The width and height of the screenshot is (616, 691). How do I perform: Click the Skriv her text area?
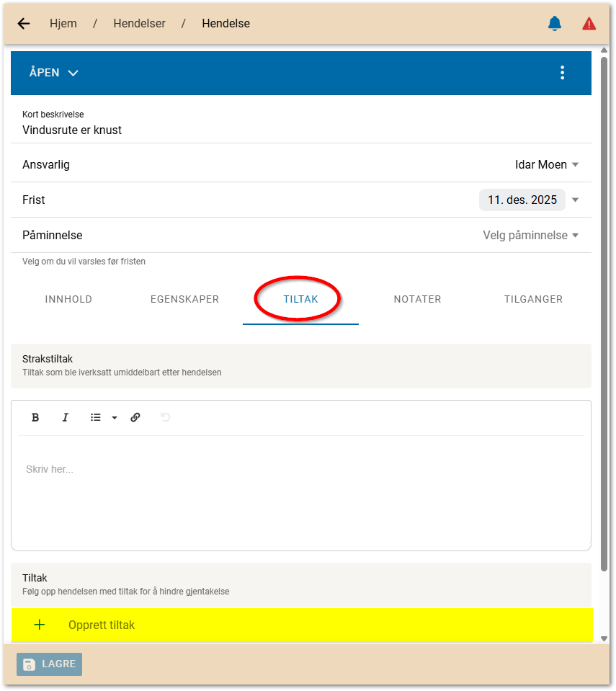pos(300,490)
